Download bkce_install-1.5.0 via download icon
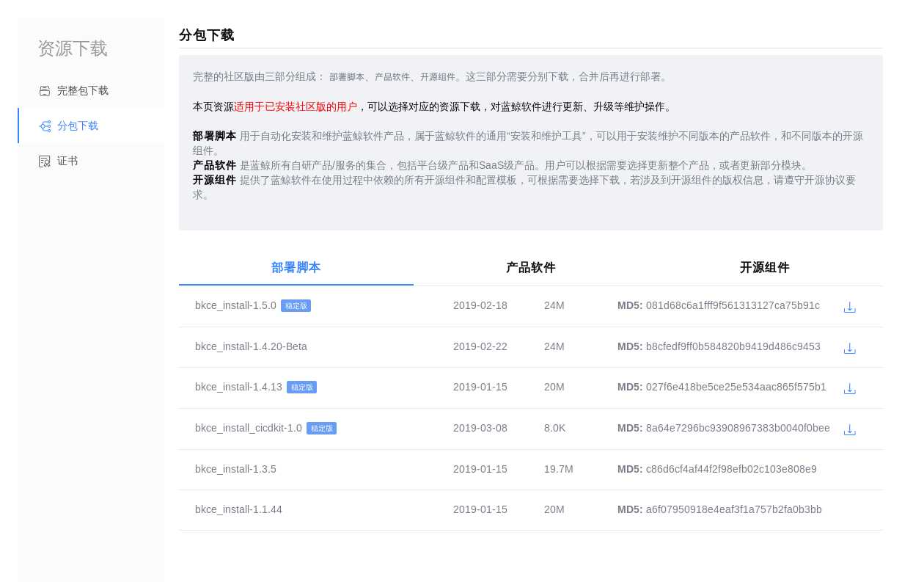Viewport: 924px width, 582px height. (x=850, y=307)
